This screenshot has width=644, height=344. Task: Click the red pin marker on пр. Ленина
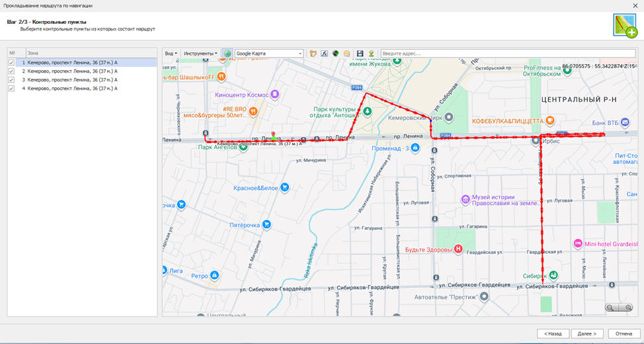point(273,134)
